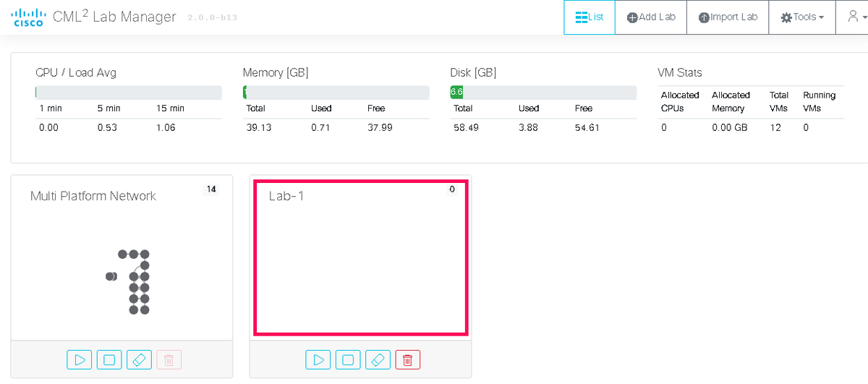This screenshot has height=384, width=868.
Task: Click the Lab-1 title
Action: [x=286, y=196]
